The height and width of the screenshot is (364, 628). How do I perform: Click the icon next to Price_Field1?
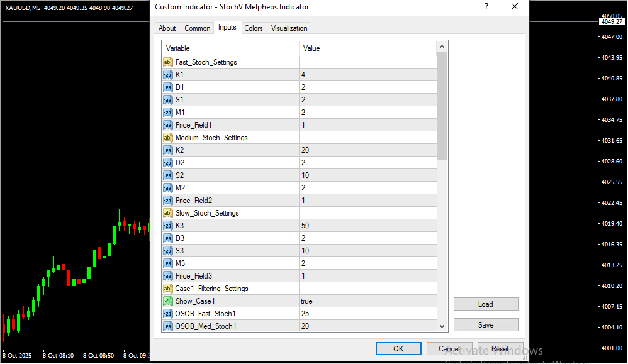tap(167, 125)
